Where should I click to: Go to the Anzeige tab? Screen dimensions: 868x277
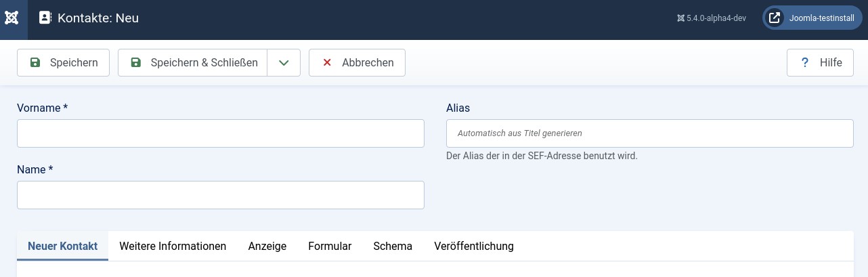[267, 246]
